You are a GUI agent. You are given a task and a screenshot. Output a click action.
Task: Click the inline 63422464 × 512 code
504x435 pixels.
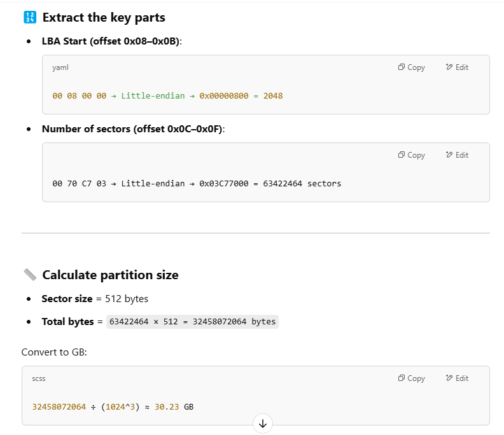point(192,322)
